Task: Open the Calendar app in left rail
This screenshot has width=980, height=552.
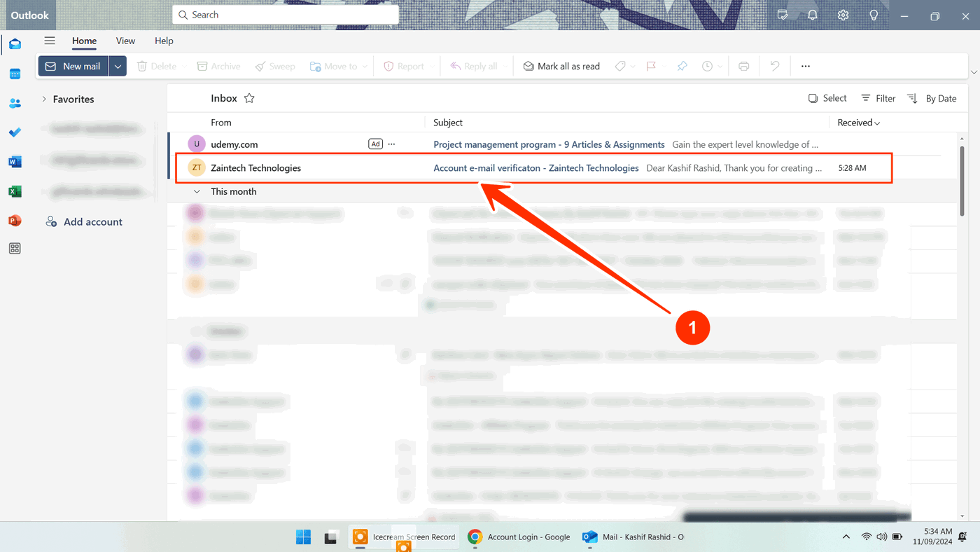Action: tap(15, 74)
